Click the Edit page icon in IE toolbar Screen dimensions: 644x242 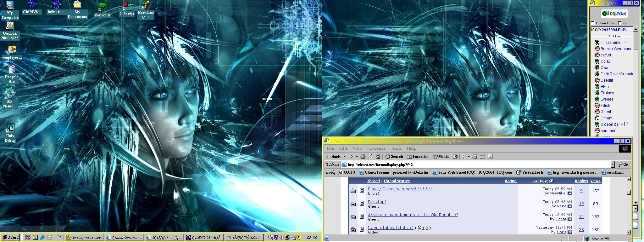(482, 157)
